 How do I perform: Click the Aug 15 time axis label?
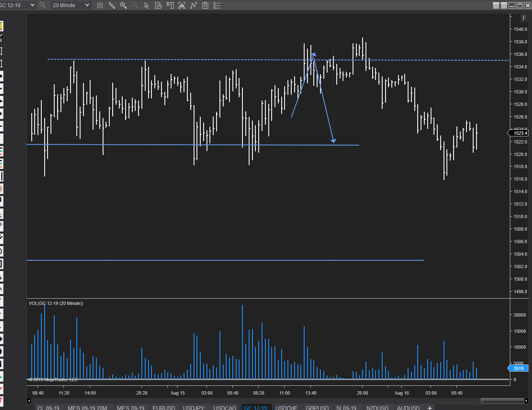pos(178,393)
